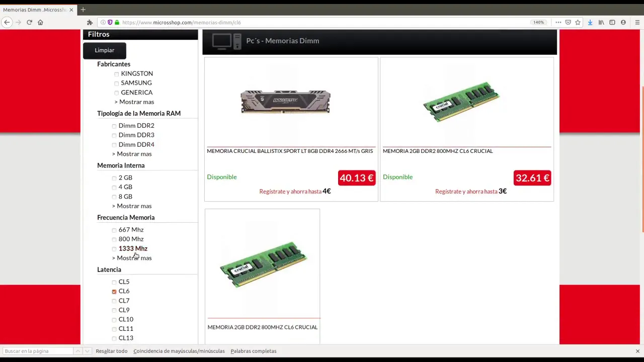Expand Mostrar mas under Tipología de la Memoria
644x362 pixels.
coord(132,154)
